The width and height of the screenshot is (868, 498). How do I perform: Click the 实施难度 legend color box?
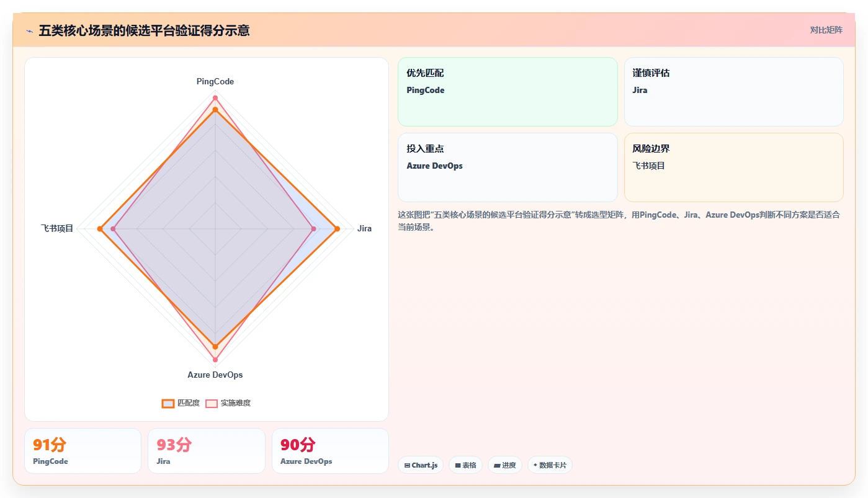pos(212,403)
